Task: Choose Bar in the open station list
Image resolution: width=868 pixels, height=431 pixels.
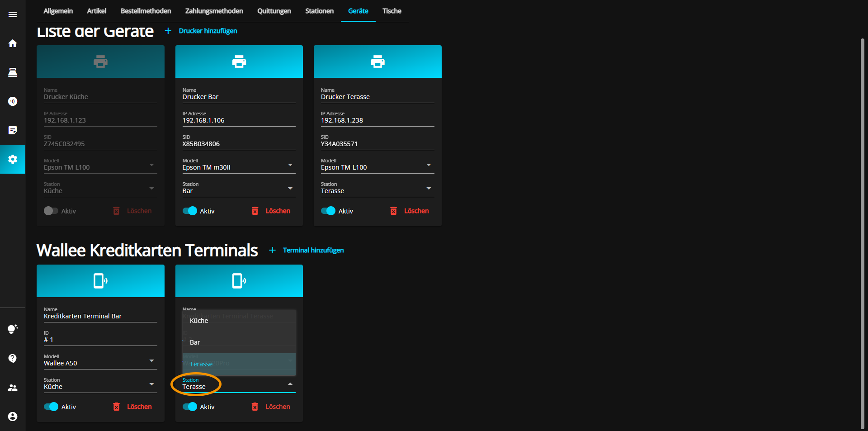Action: coord(239,342)
